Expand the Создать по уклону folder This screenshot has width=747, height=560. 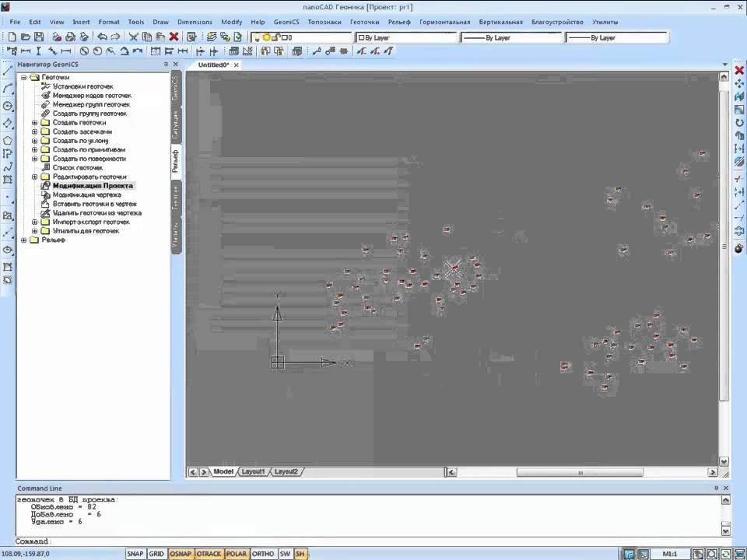[34, 141]
